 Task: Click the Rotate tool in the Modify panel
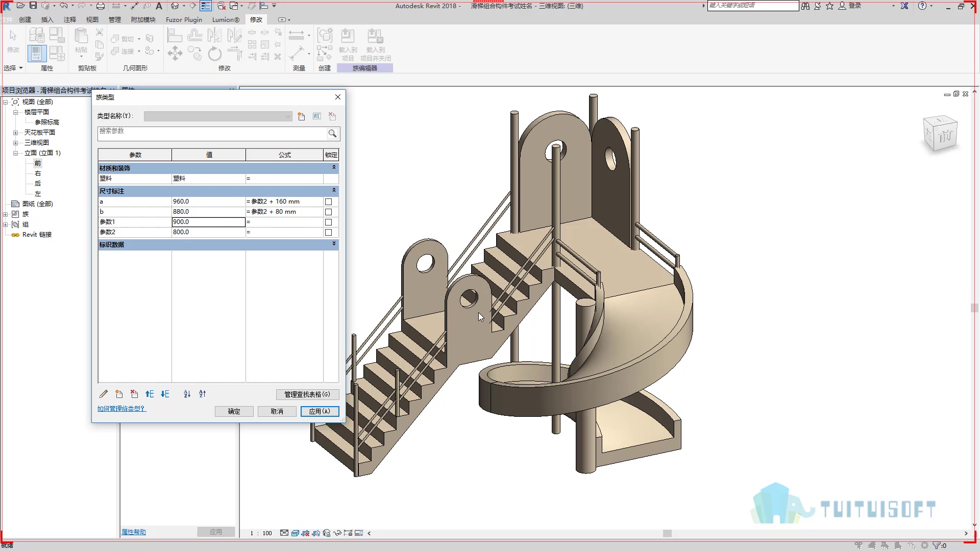point(215,53)
